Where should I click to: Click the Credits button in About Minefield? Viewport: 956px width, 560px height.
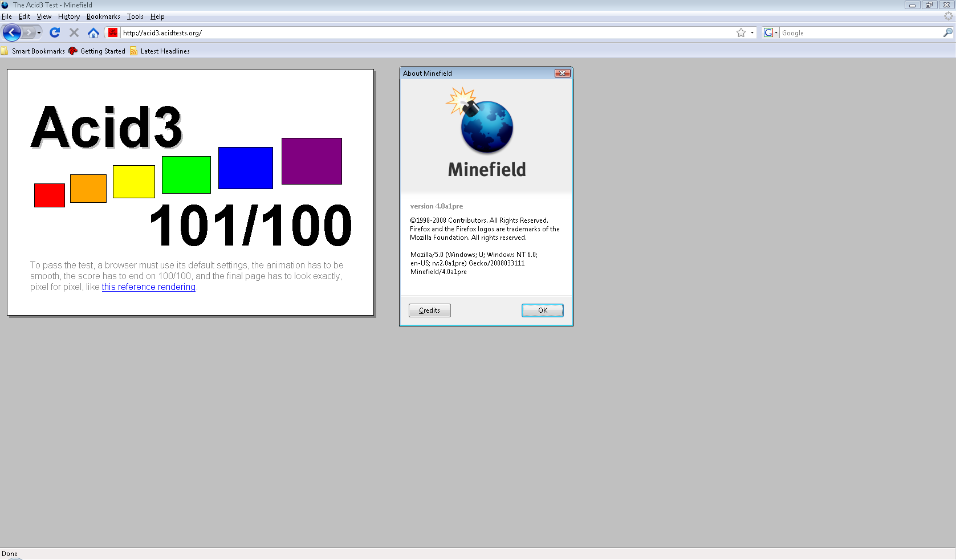[430, 310]
